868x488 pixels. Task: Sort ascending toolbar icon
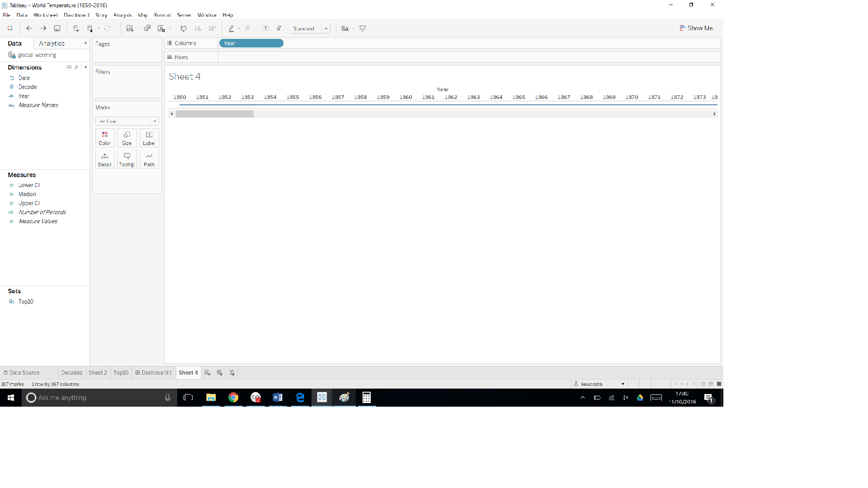198,28
